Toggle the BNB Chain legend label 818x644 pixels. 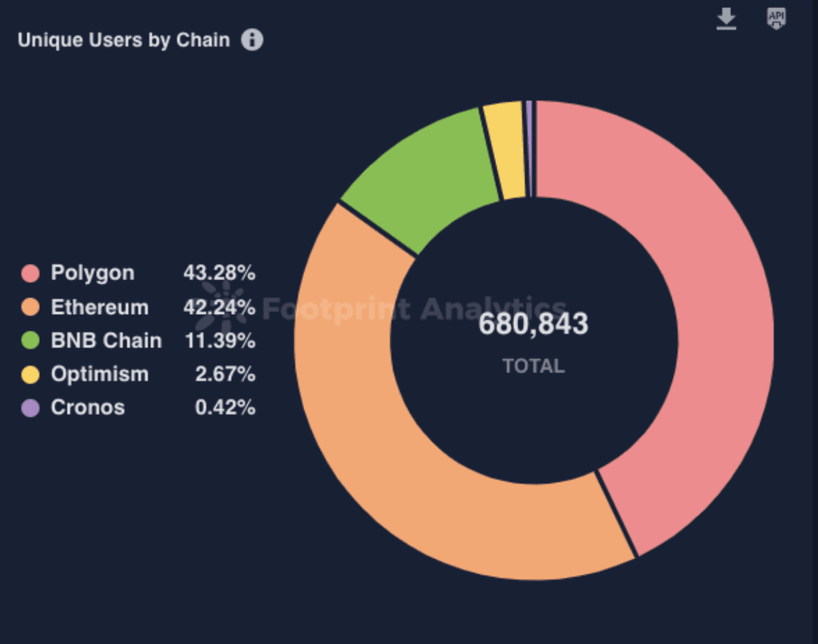(106, 341)
